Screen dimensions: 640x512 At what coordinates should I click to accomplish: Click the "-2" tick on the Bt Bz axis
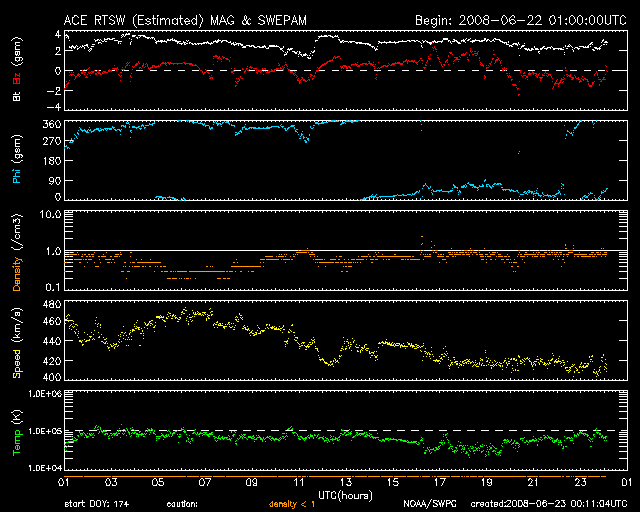[x=53, y=91]
